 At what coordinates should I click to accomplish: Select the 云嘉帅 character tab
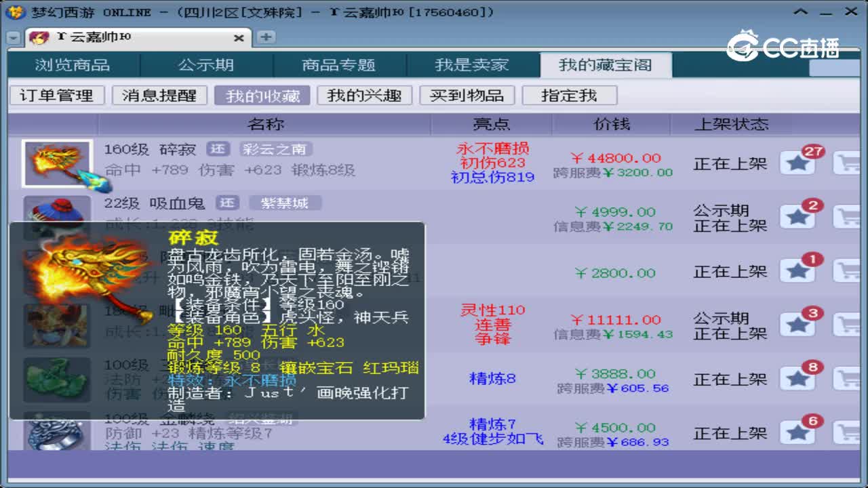pyautogui.click(x=137, y=38)
